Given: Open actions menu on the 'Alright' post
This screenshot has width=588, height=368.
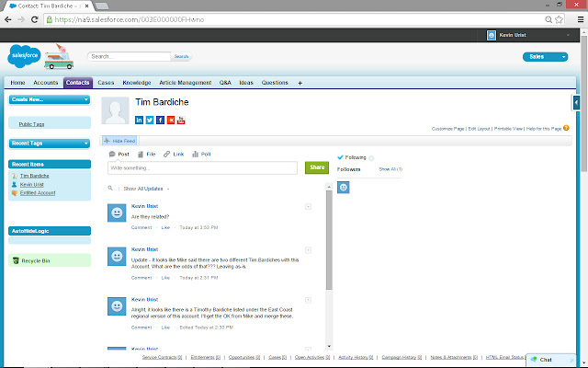Looking at the screenshot, I should pos(308,300).
